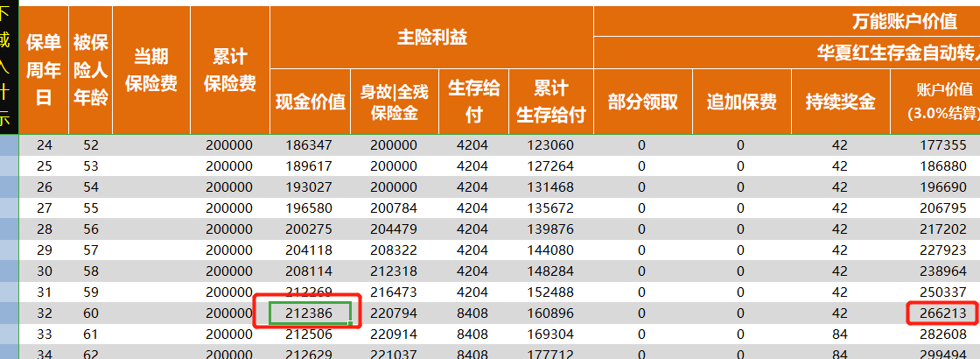Click account value cell 217202
980x359 pixels.
tap(942, 229)
